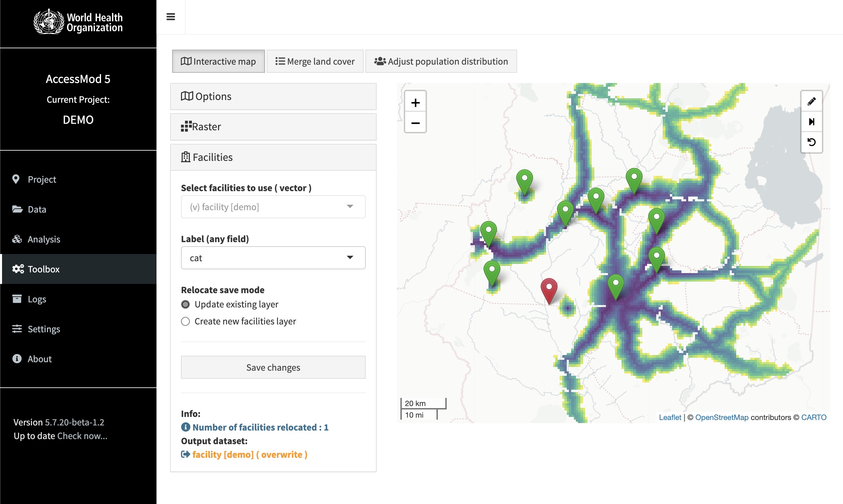Select Create new facilities layer option
The height and width of the screenshot is (504, 843).
point(185,321)
